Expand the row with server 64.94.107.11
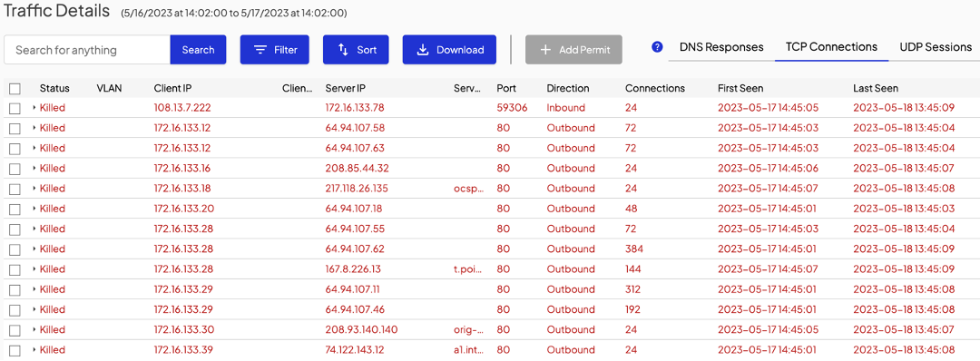Image resolution: width=980 pixels, height=361 pixels. pos(34,289)
